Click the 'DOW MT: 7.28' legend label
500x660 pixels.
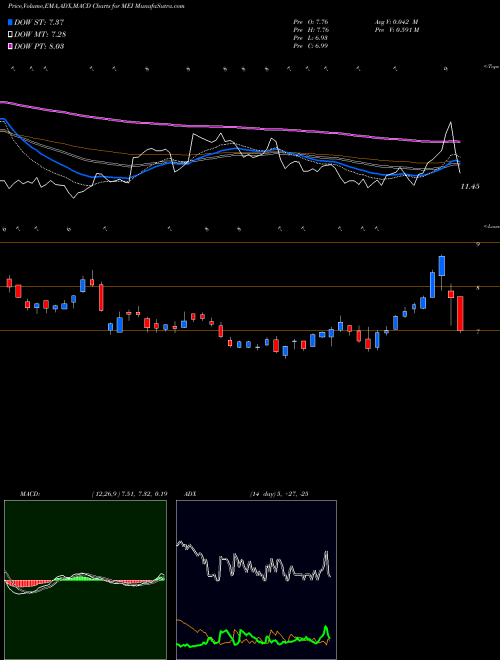pyautogui.click(x=40, y=34)
